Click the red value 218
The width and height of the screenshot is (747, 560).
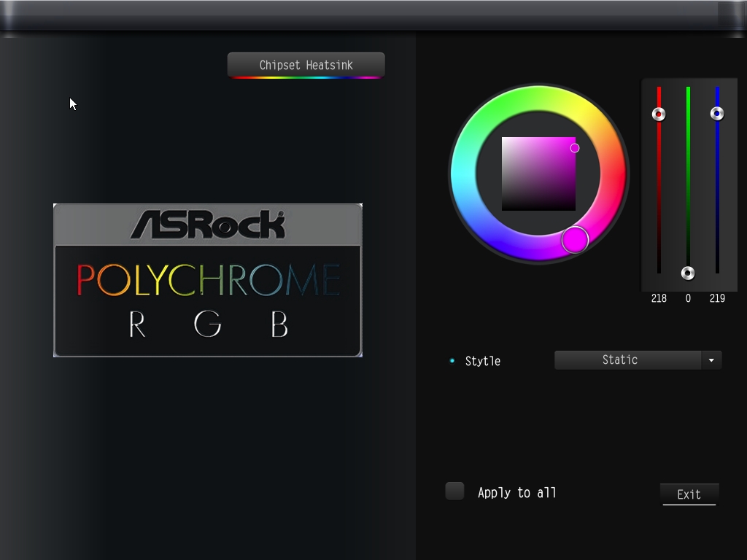pyautogui.click(x=659, y=298)
